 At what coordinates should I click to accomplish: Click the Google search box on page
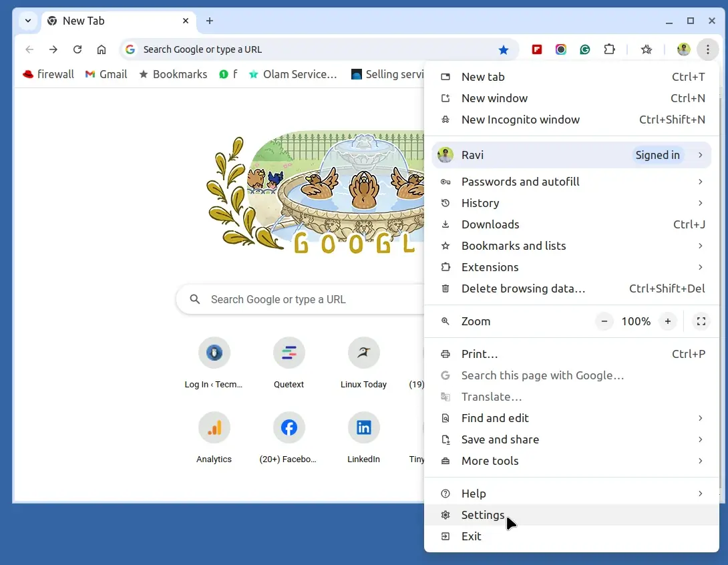[300, 299]
